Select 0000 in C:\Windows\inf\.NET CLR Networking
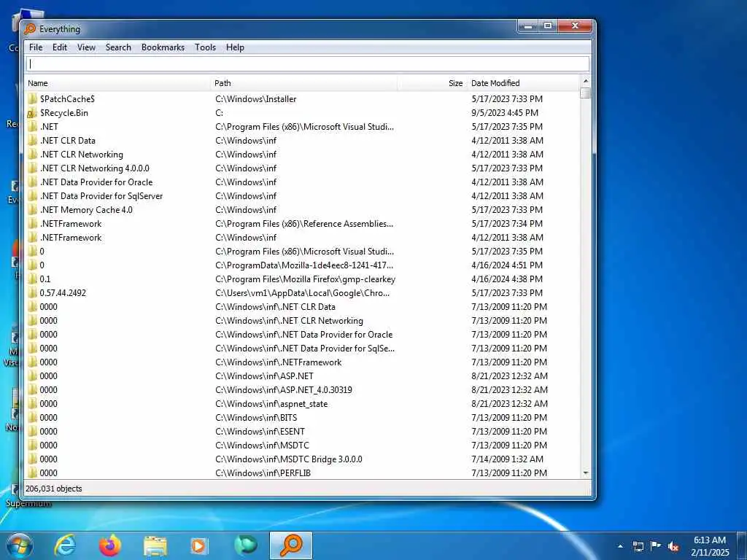The width and height of the screenshot is (747, 560). (49, 321)
